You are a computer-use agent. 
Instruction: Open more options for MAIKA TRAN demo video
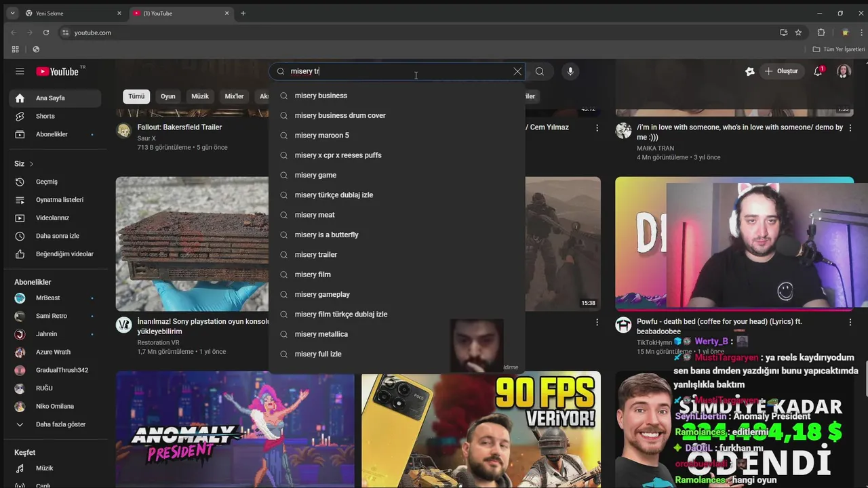(850, 127)
